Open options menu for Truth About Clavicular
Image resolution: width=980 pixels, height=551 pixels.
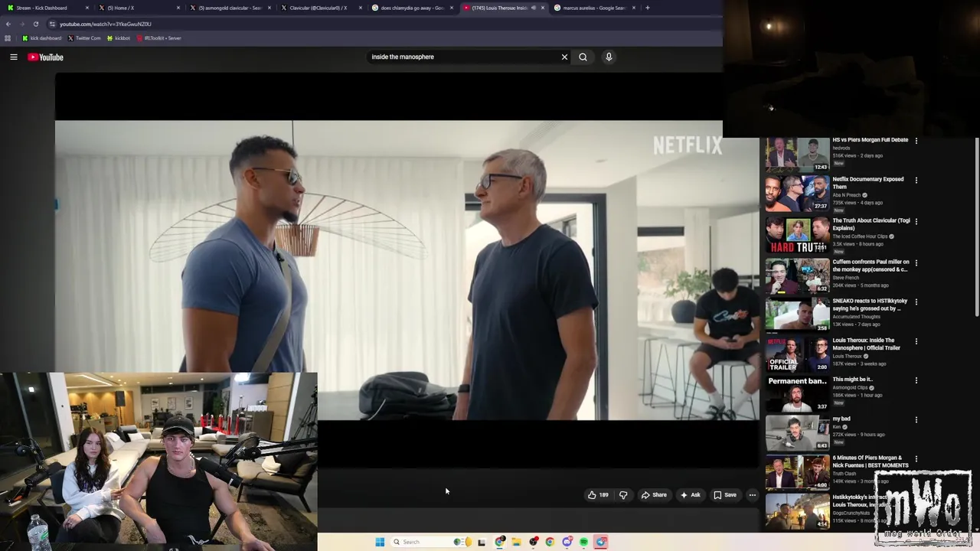[x=916, y=222]
